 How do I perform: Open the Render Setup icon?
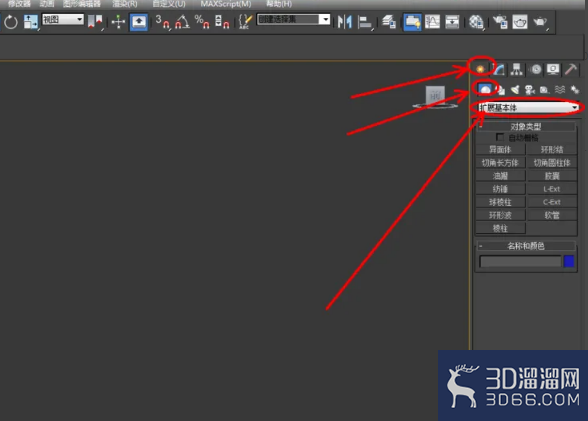coord(500,22)
